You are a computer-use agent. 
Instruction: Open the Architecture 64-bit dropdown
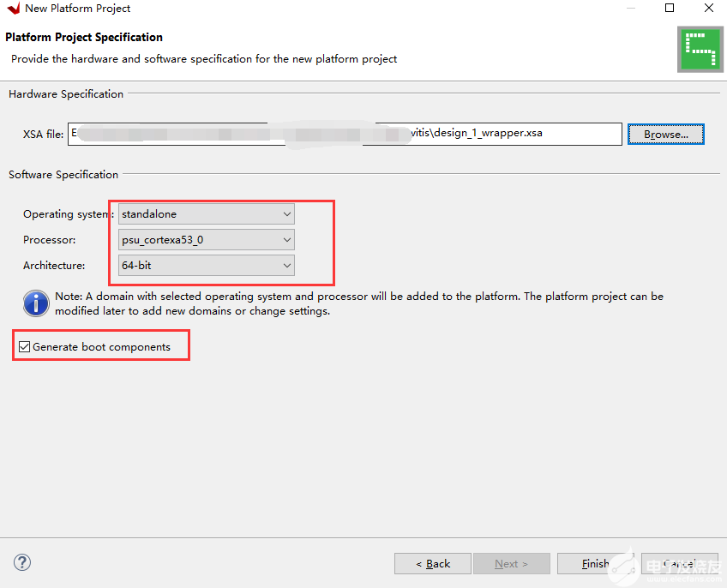(x=206, y=266)
